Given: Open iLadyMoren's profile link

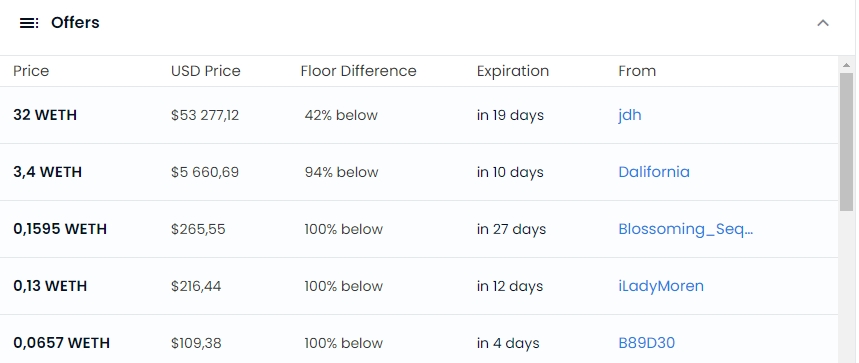Looking at the screenshot, I should point(661,286).
